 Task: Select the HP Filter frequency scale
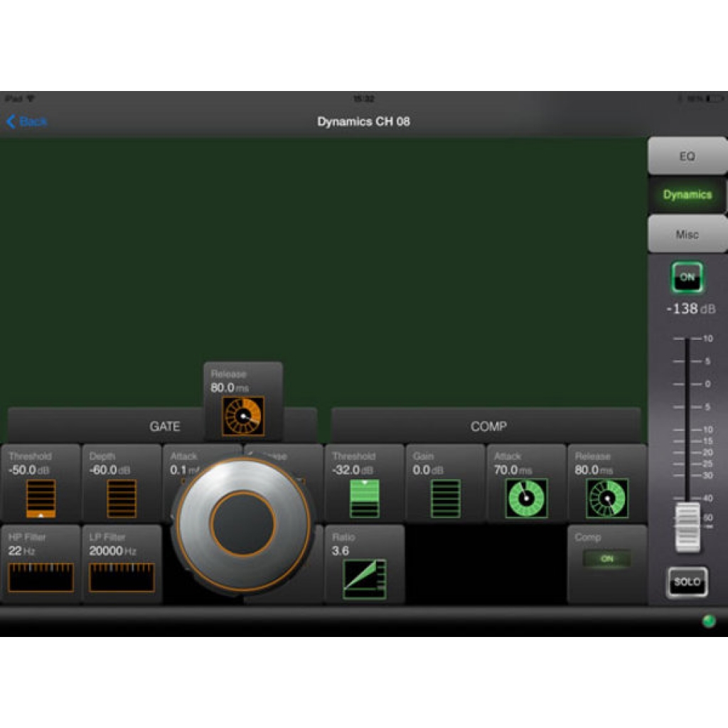[41, 577]
